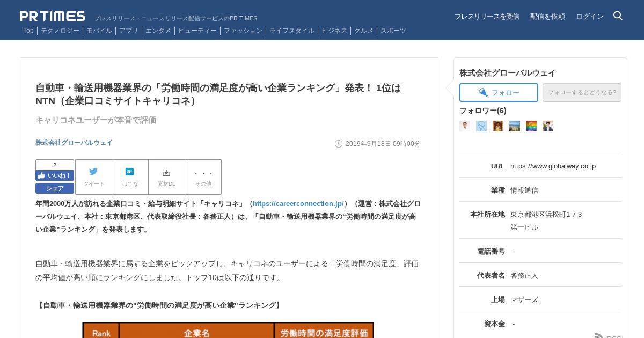Click マザーズ listing value
The height and width of the screenshot is (338, 644).
(x=524, y=299)
